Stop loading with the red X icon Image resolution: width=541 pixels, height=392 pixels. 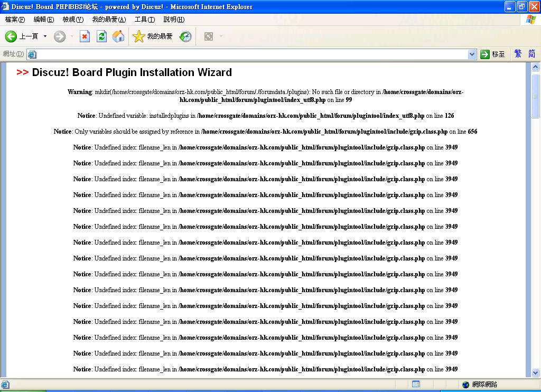85,36
